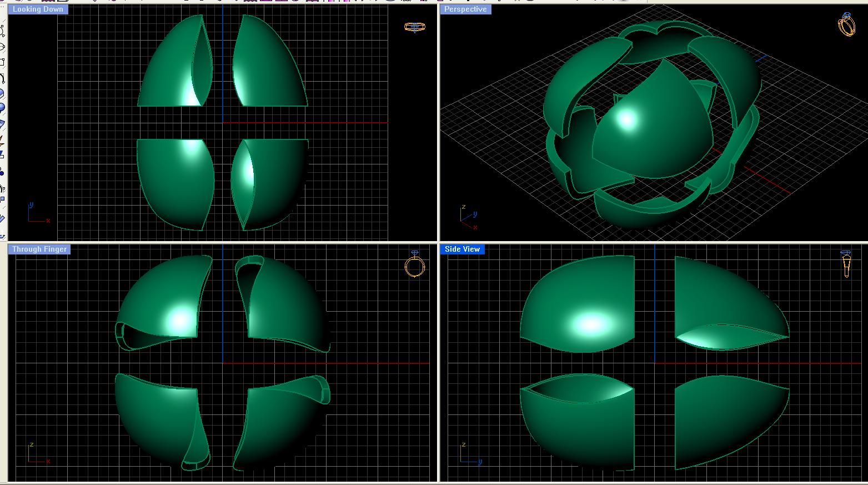Pick the Arc tool in left toolbar
The width and height of the screenshot is (868, 485).
coord(2,78)
